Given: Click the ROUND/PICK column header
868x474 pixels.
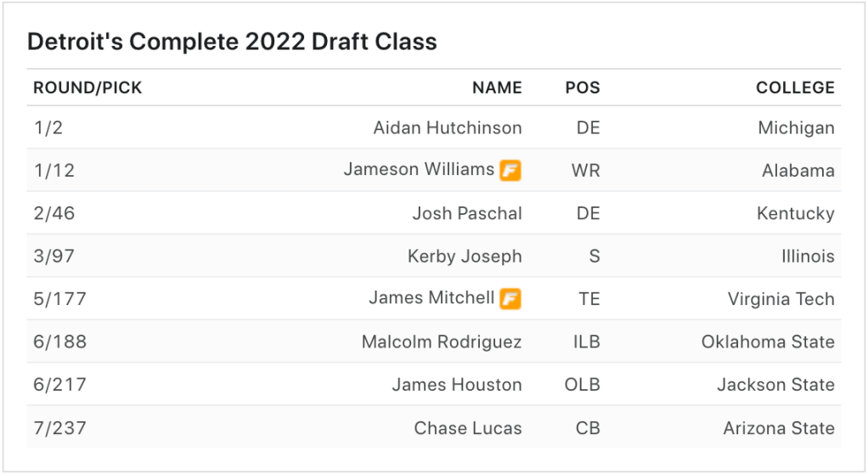Looking at the screenshot, I should tap(87, 87).
